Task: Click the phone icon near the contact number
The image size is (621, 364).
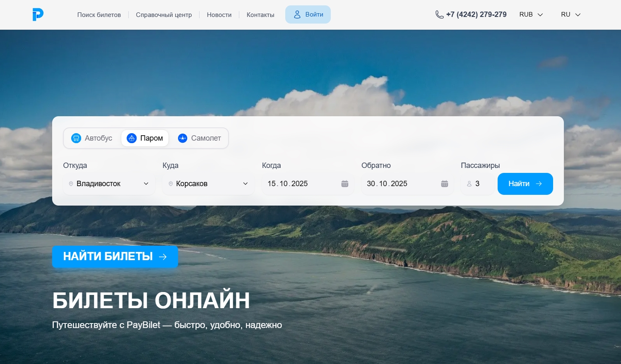Action: [x=438, y=14]
